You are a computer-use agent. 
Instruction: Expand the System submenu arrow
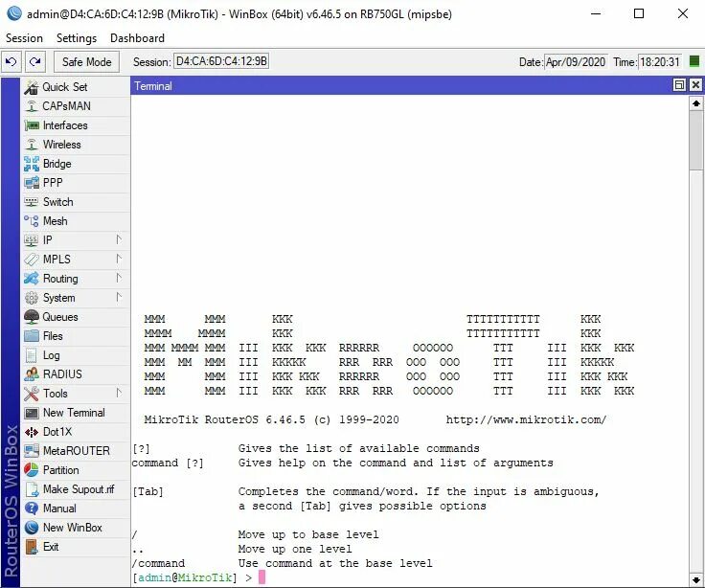[119, 297]
